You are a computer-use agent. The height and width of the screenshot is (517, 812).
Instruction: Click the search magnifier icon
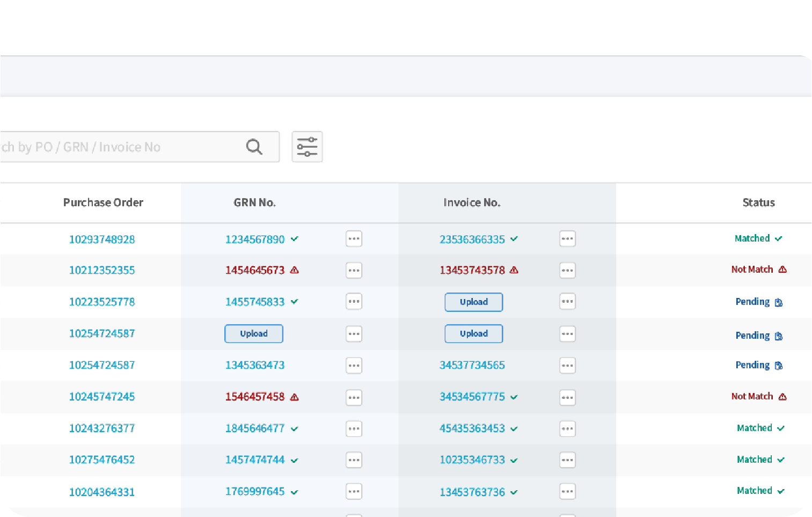click(x=254, y=147)
